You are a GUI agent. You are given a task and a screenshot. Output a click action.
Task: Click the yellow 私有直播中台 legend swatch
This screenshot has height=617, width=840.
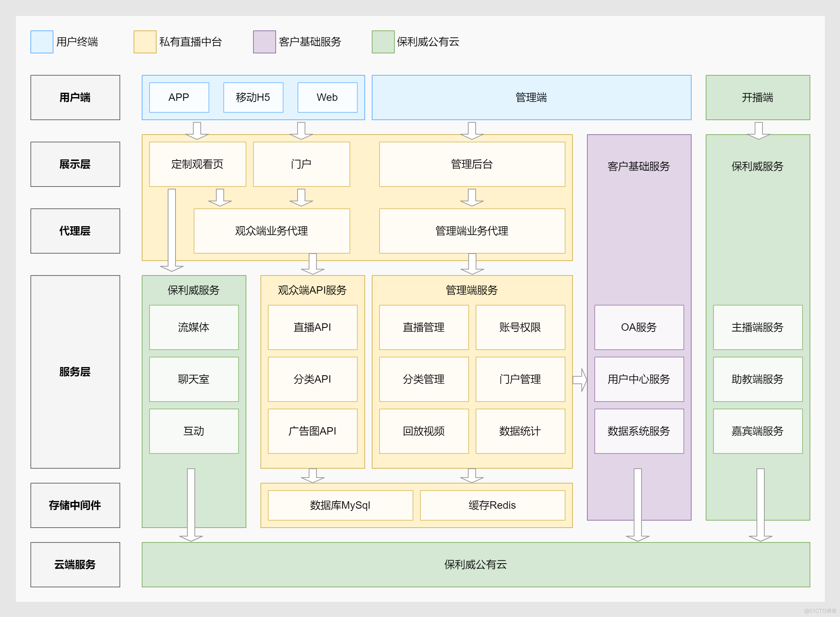pyautogui.click(x=145, y=42)
